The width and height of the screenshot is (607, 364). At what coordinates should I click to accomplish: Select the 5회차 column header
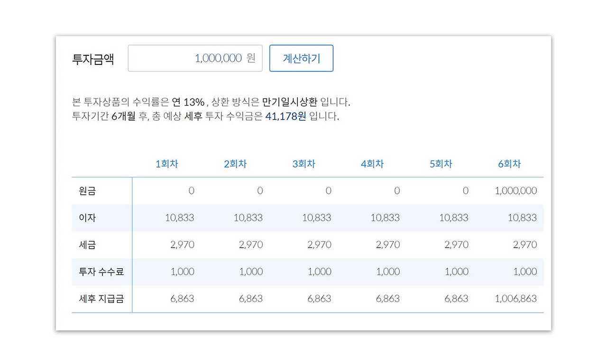pyautogui.click(x=441, y=164)
